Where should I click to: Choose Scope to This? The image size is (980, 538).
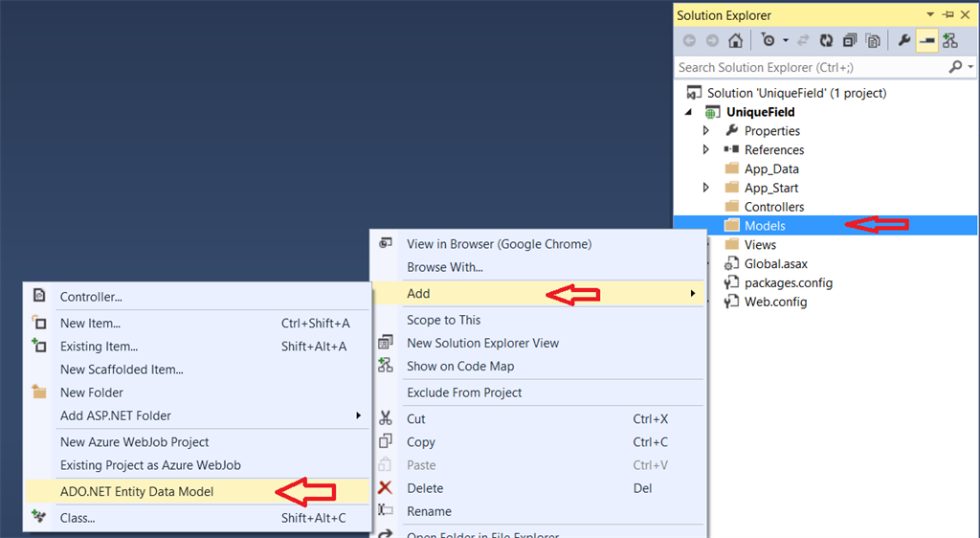tap(444, 320)
